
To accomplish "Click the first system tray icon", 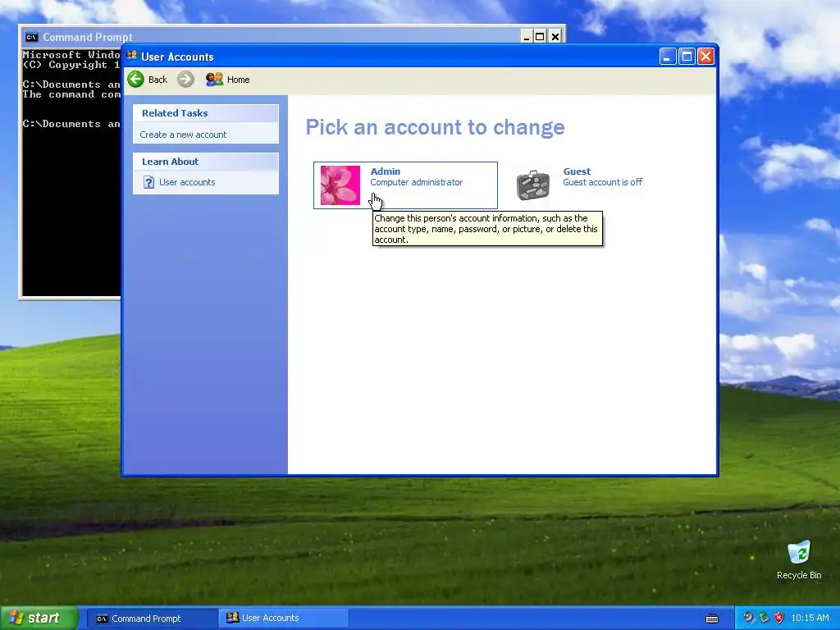I will click(748, 618).
